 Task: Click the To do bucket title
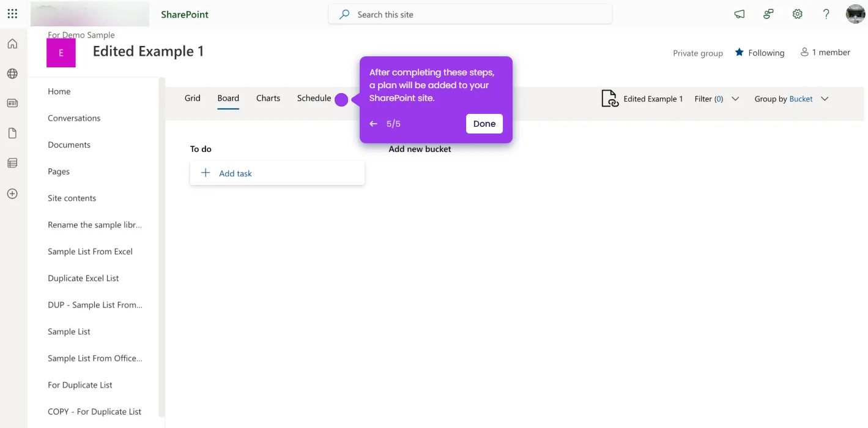201,149
